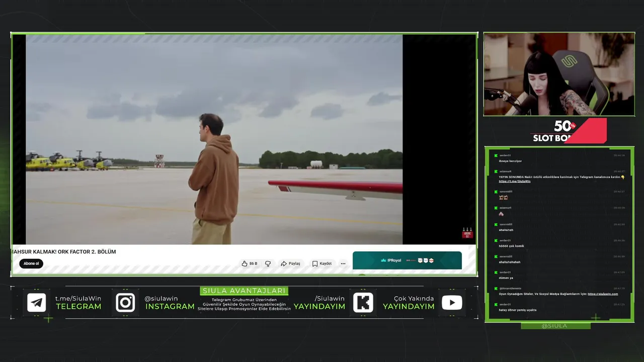This screenshot has width=644, height=362.
Task: Click the @SIULA tag below chat
Action: 554,326
